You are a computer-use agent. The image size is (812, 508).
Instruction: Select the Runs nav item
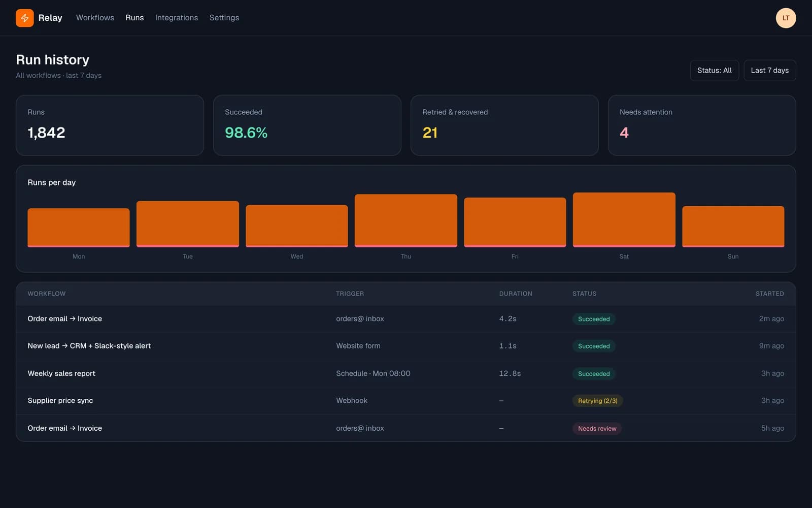point(134,18)
